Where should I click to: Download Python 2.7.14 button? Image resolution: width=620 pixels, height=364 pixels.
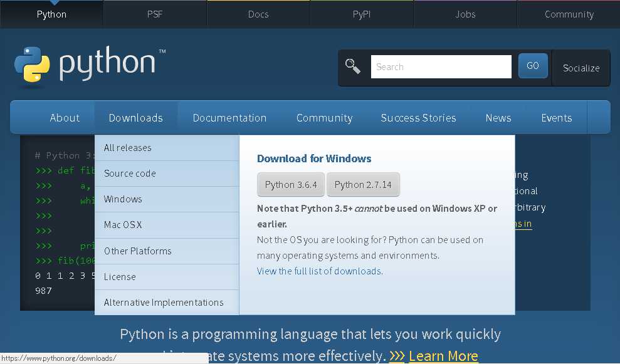coord(363,185)
